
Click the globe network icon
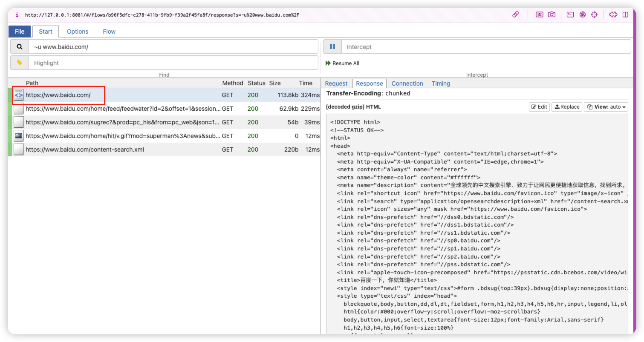(582, 14)
